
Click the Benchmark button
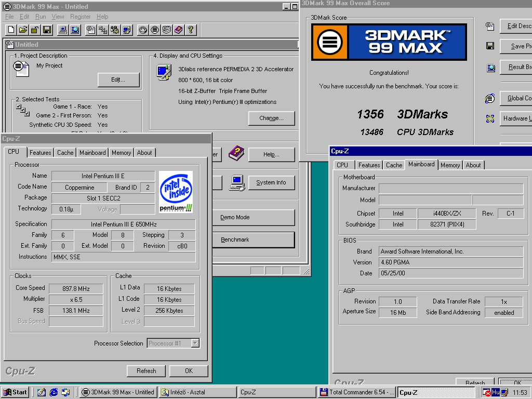coord(254,240)
